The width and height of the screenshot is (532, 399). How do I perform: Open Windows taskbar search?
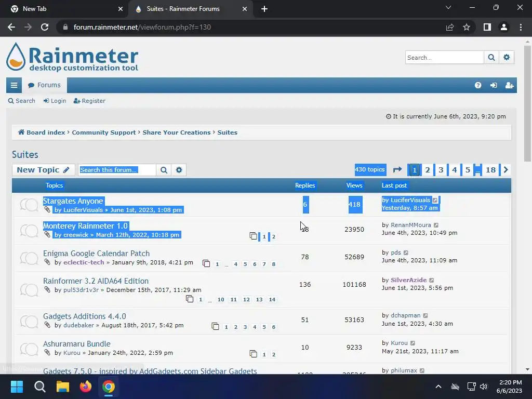point(39,387)
